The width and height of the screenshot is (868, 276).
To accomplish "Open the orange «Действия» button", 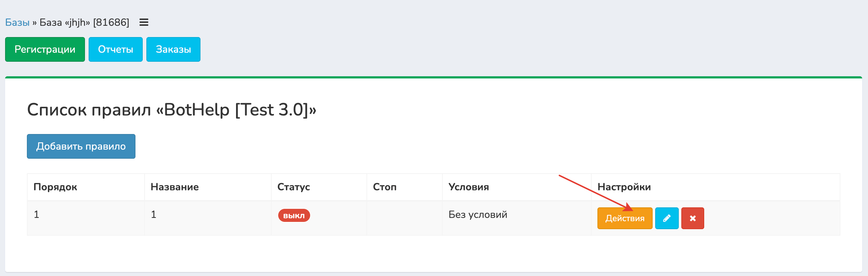I will [624, 218].
